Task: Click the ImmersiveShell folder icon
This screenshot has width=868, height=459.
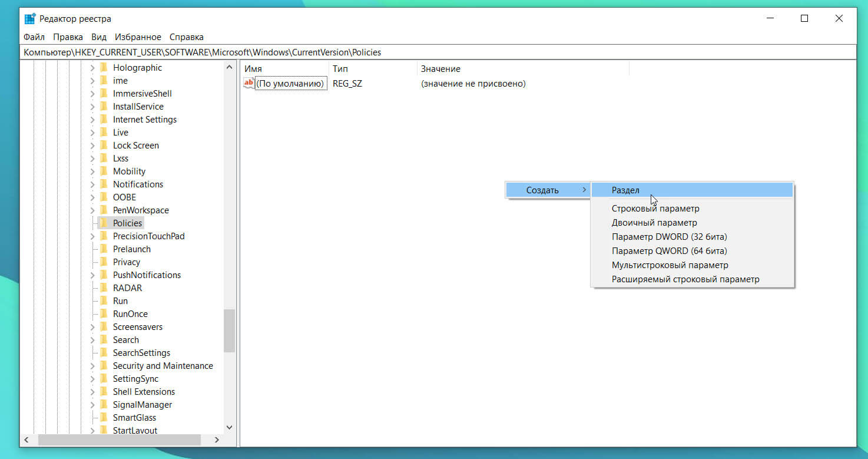Action: point(104,94)
